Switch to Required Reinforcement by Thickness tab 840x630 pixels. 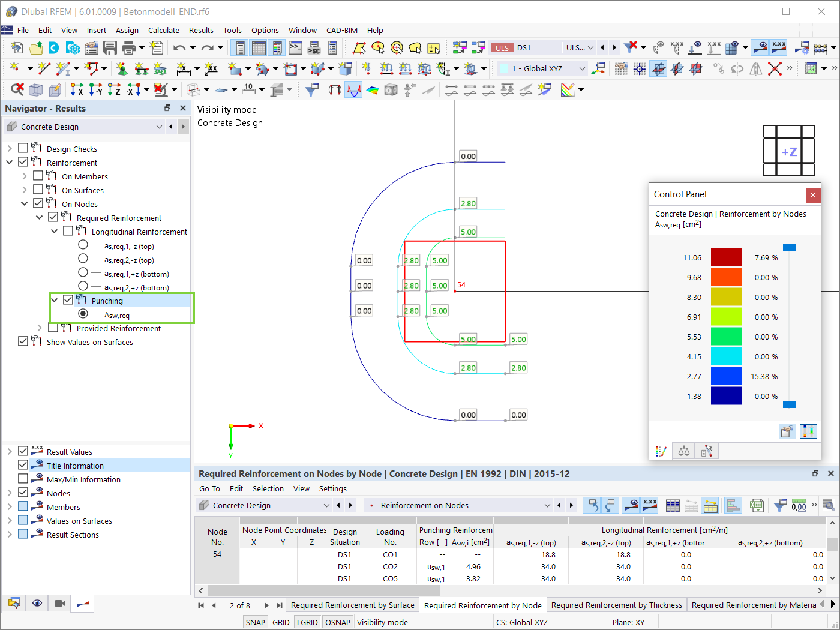pos(617,605)
